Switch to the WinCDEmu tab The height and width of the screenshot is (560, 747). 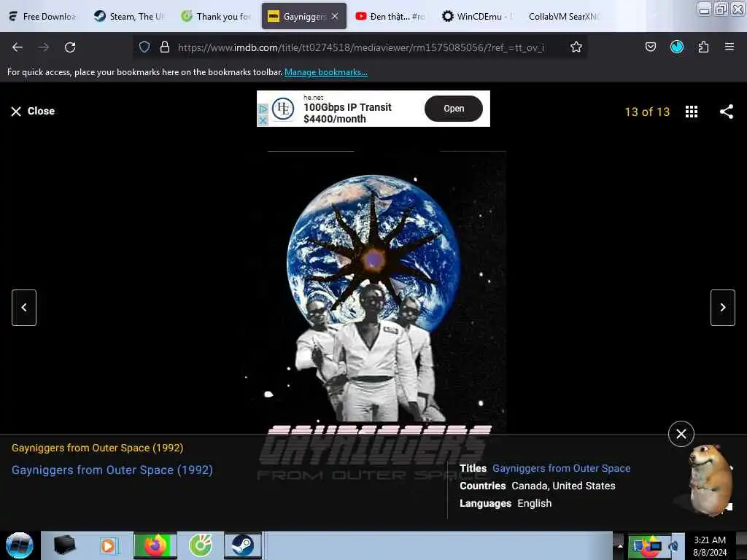(x=476, y=16)
